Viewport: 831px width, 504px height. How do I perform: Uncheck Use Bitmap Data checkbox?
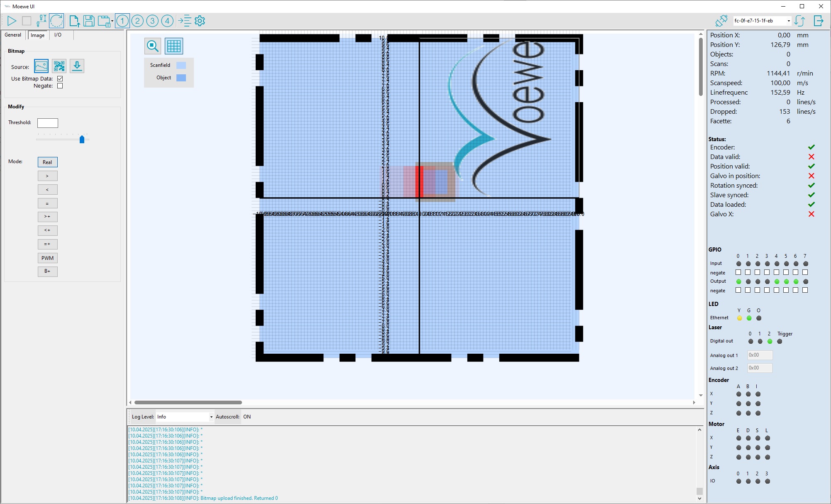(x=60, y=78)
